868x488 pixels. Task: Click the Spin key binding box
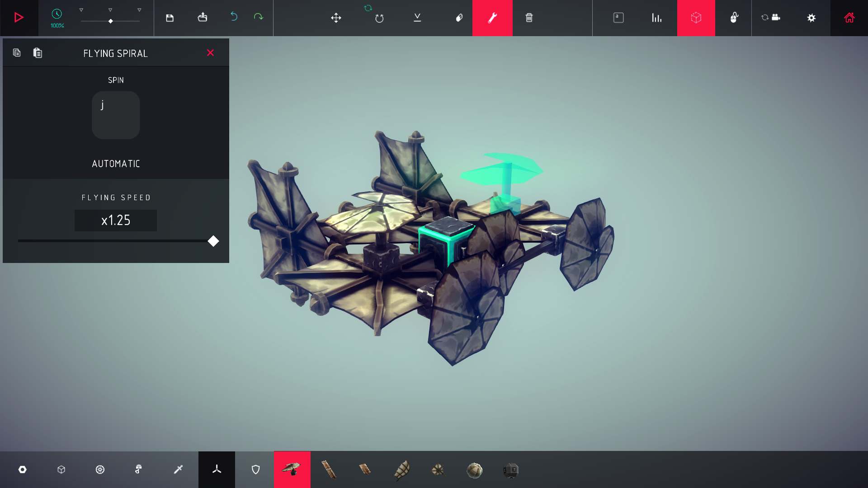[116, 115]
